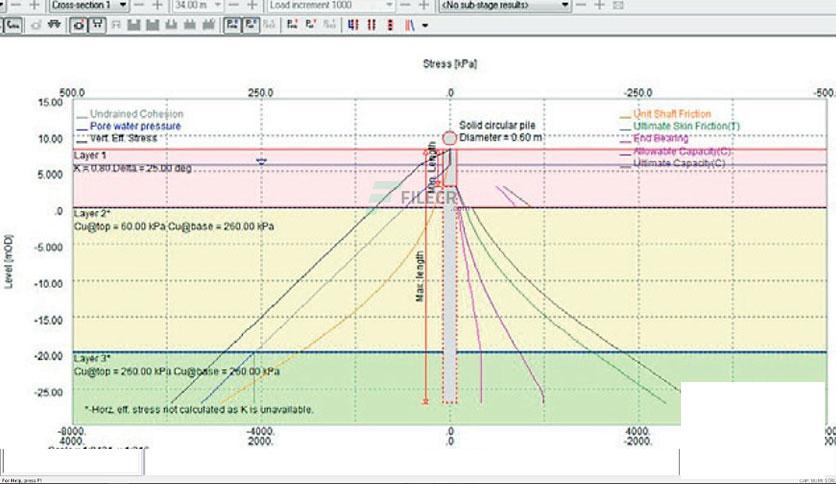Open the No sub-stage results dropdown
The image size is (836, 484).
pos(504,5)
